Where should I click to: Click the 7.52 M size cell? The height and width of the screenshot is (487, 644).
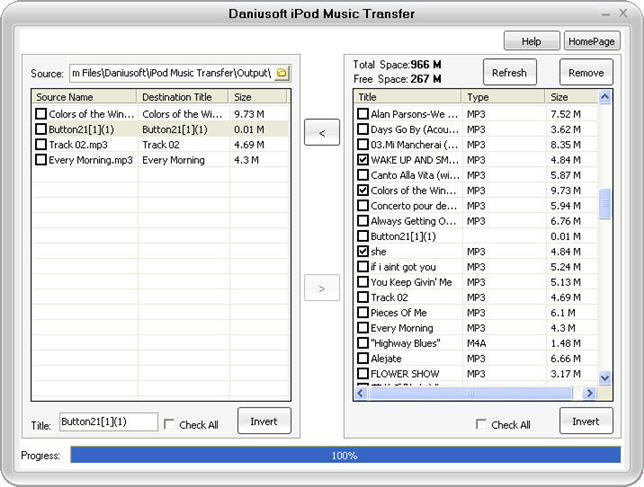(566, 114)
